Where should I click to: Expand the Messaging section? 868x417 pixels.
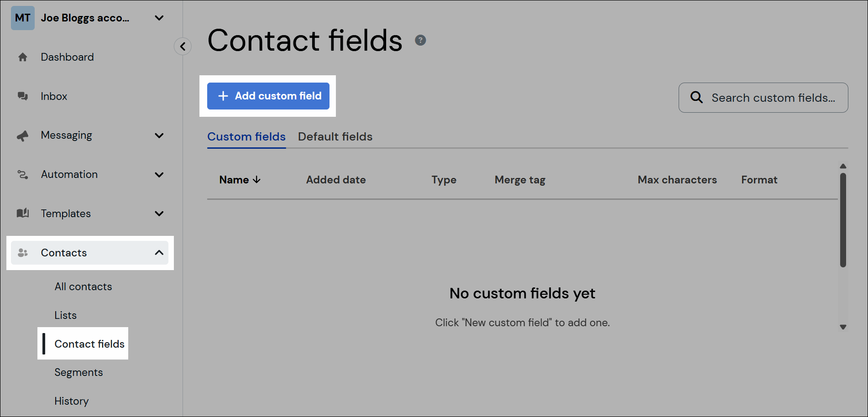(159, 135)
